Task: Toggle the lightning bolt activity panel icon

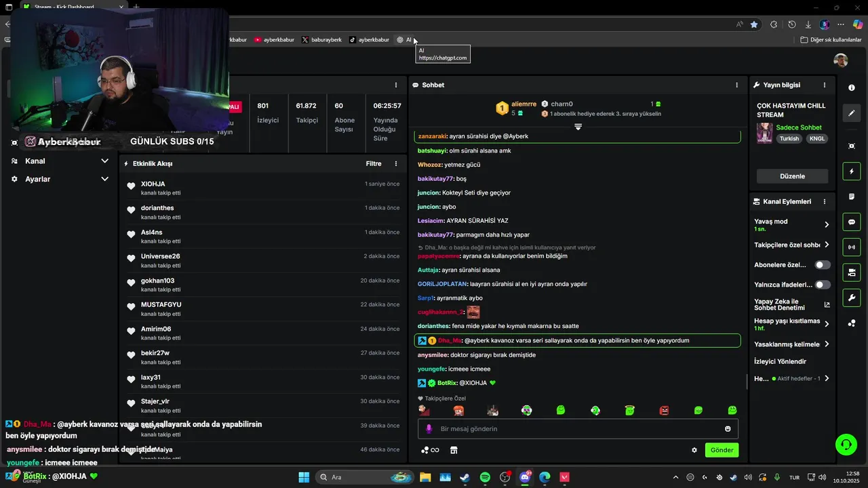Action: pos(852,171)
